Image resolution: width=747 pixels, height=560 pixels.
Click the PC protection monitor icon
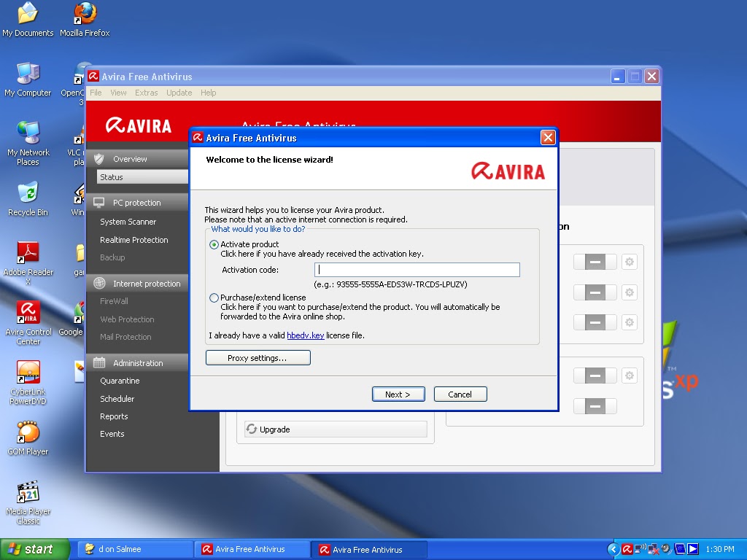pos(99,203)
